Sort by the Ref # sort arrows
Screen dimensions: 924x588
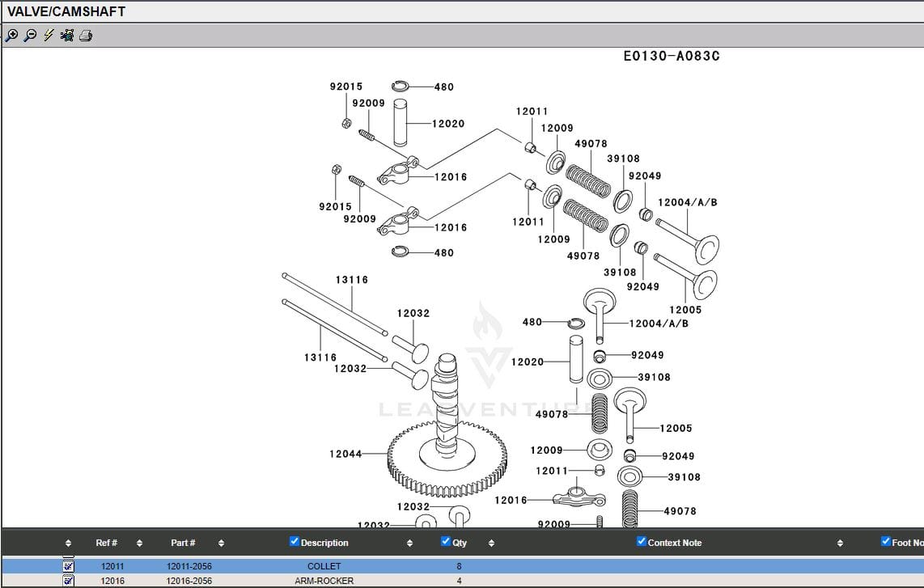click(x=139, y=543)
